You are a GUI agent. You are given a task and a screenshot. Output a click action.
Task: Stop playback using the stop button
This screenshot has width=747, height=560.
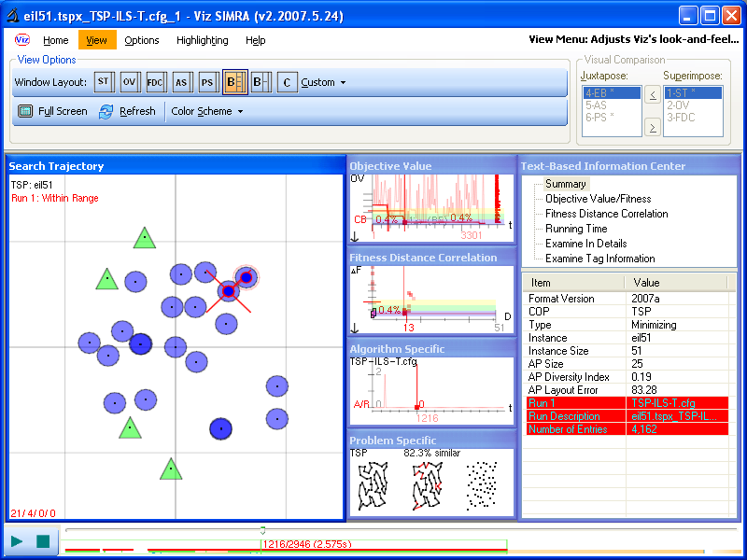(42, 540)
